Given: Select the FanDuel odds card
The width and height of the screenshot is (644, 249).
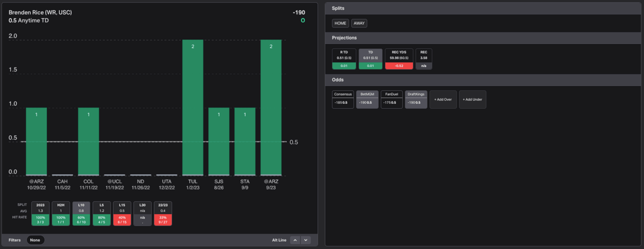Looking at the screenshot, I should (392, 99).
